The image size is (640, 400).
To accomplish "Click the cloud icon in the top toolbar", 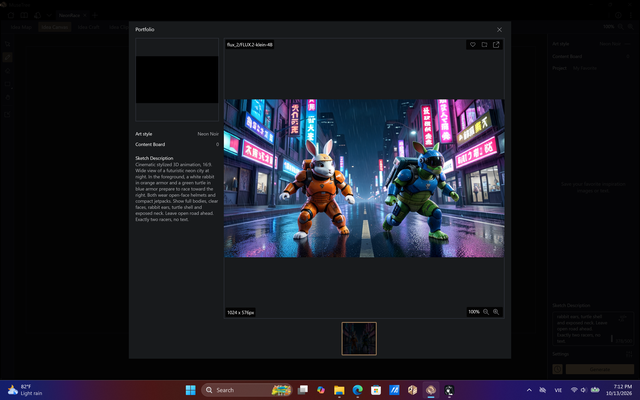I will tap(38, 15).
